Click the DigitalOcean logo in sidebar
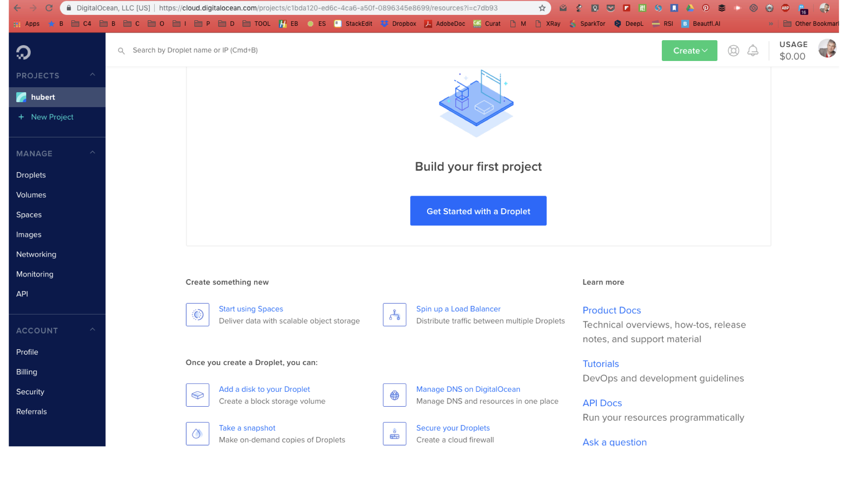Viewport: 868px width, 488px height. tap(24, 52)
